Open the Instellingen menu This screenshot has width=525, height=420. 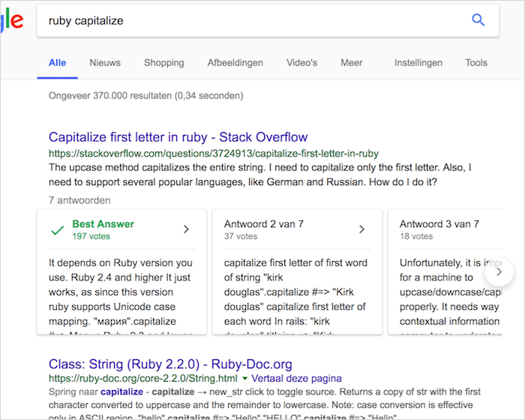tap(418, 63)
